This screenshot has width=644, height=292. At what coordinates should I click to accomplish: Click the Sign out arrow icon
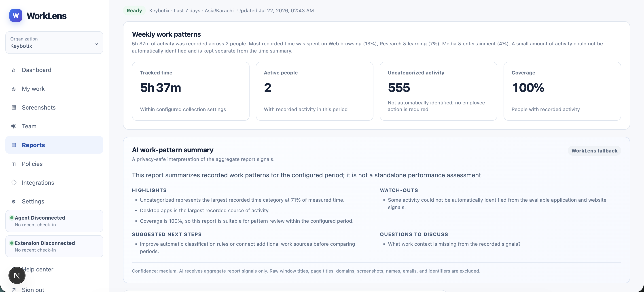14,289
